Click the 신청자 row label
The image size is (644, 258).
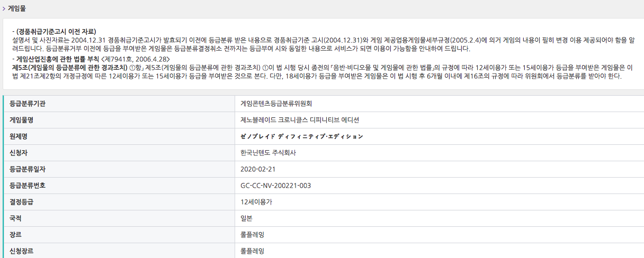(19, 153)
